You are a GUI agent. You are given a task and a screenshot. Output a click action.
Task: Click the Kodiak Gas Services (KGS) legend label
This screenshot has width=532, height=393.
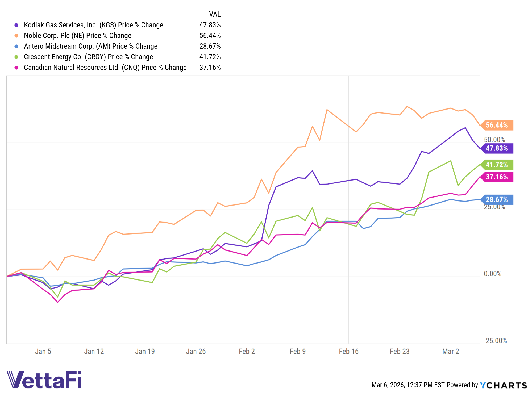(x=94, y=25)
